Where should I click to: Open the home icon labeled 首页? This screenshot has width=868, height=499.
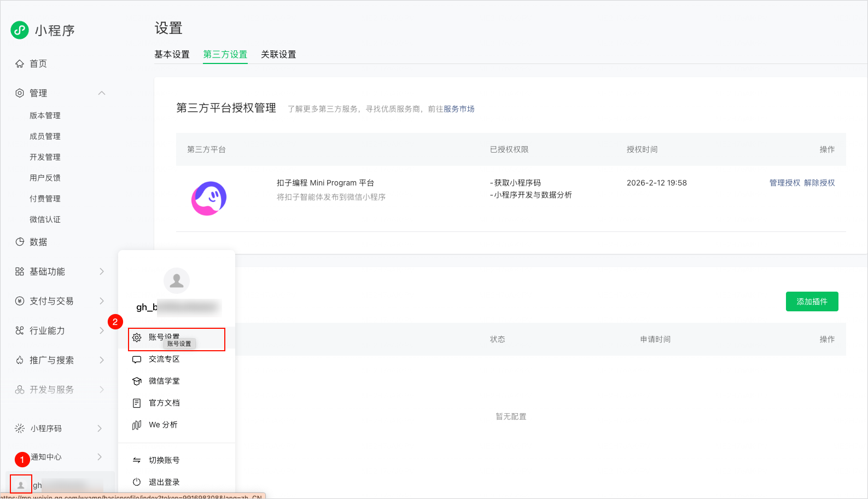coord(20,63)
